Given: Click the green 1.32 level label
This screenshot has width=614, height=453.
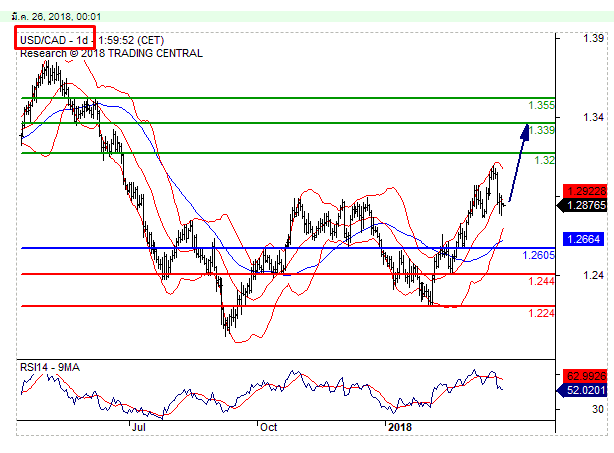Looking at the screenshot, I should pos(544,160).
